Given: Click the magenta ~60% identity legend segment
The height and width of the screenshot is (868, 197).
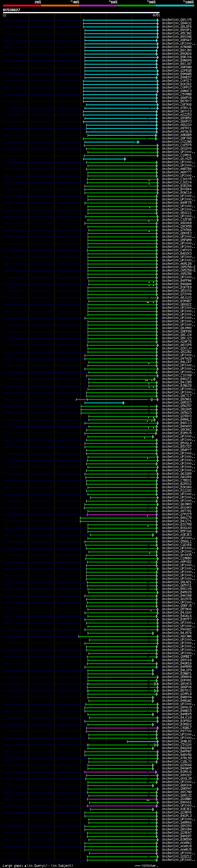Looking at the screenshot, I should click(99, 6).
